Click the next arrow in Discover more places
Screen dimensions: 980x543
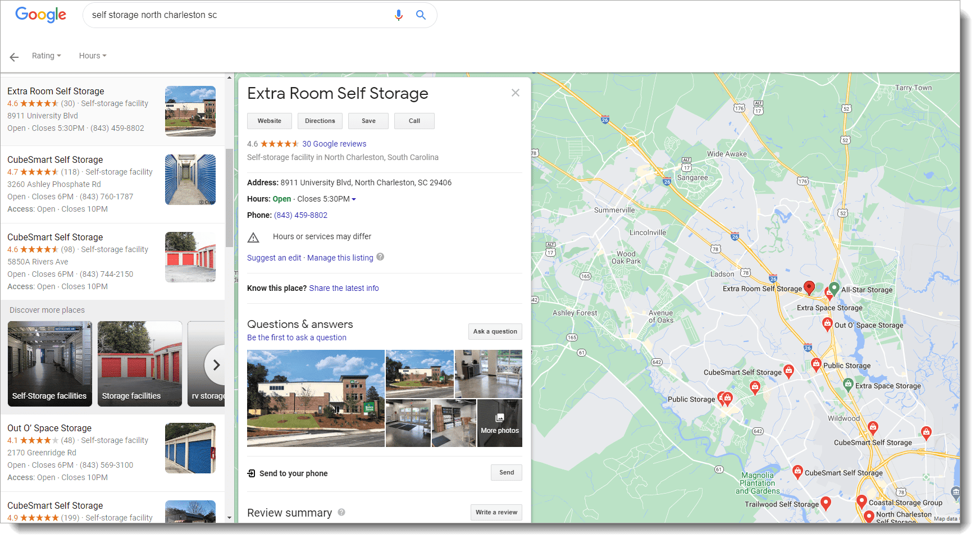(x=216, y=365)
